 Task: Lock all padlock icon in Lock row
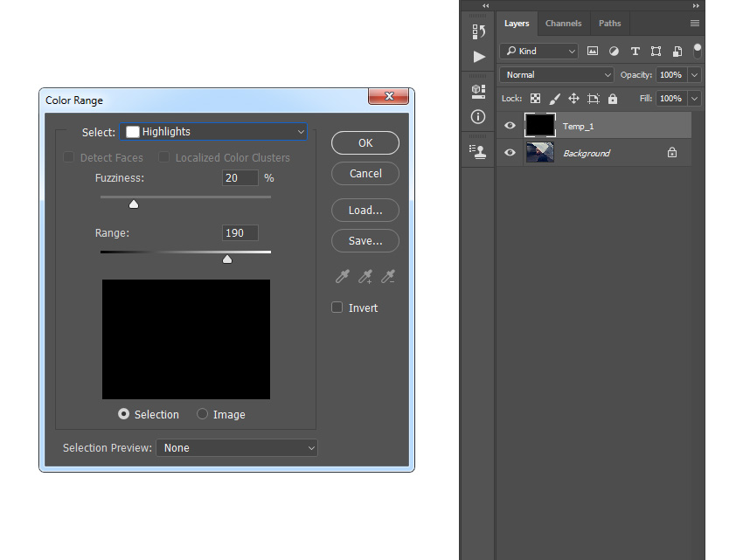click(x=613, y=98)
